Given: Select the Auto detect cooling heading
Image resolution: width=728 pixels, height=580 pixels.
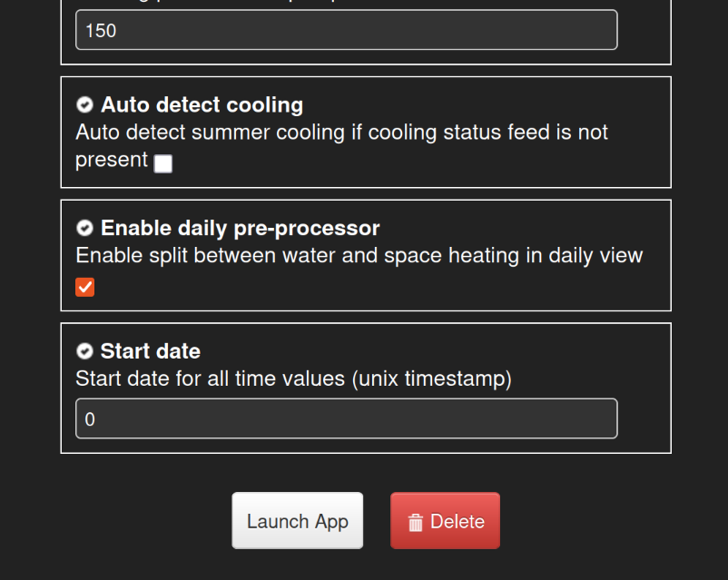Looking at the screenshot, I should tap(202, 105).
